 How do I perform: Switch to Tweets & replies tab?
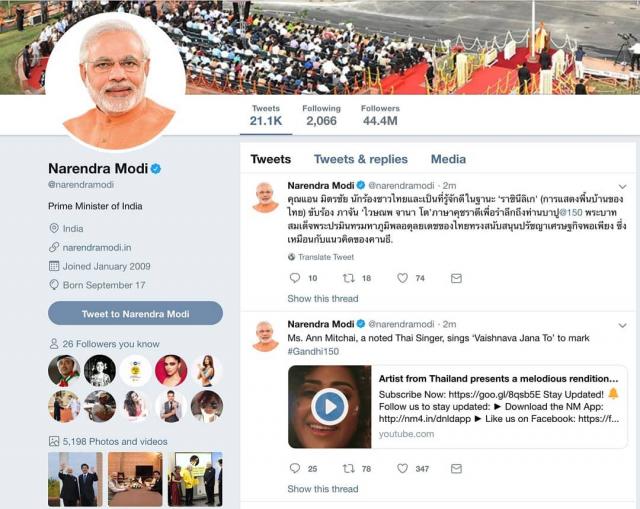tap(360, 159)
